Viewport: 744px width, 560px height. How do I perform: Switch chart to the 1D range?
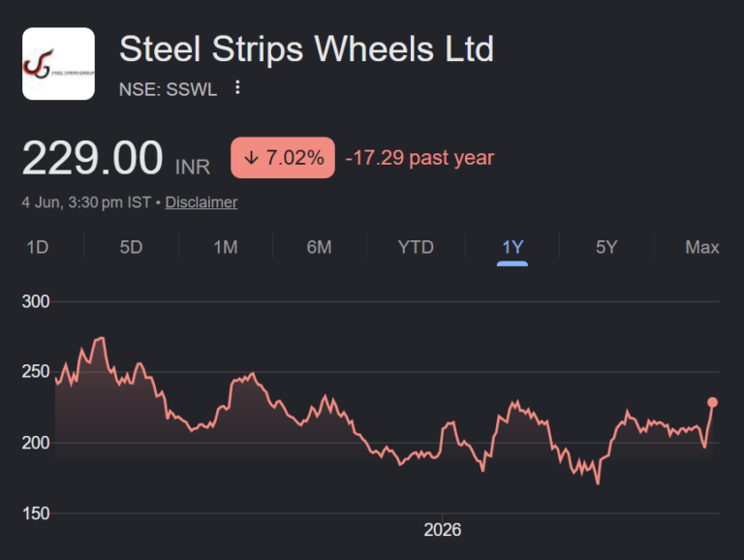(38, 247)
